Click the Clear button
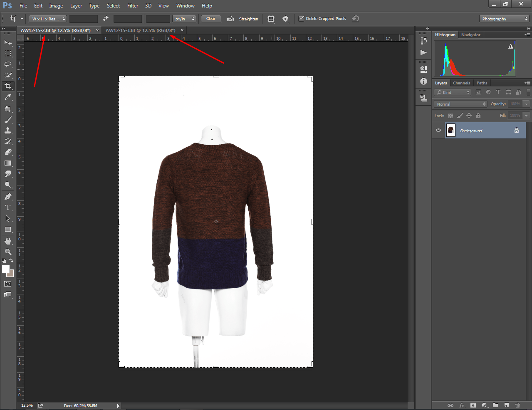 tap(211, 19)
